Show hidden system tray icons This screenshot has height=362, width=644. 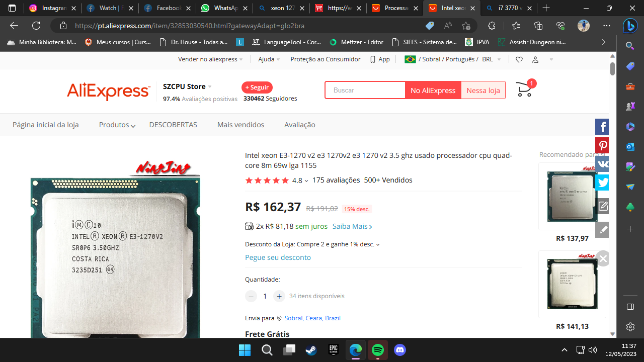tap(565, 350)
